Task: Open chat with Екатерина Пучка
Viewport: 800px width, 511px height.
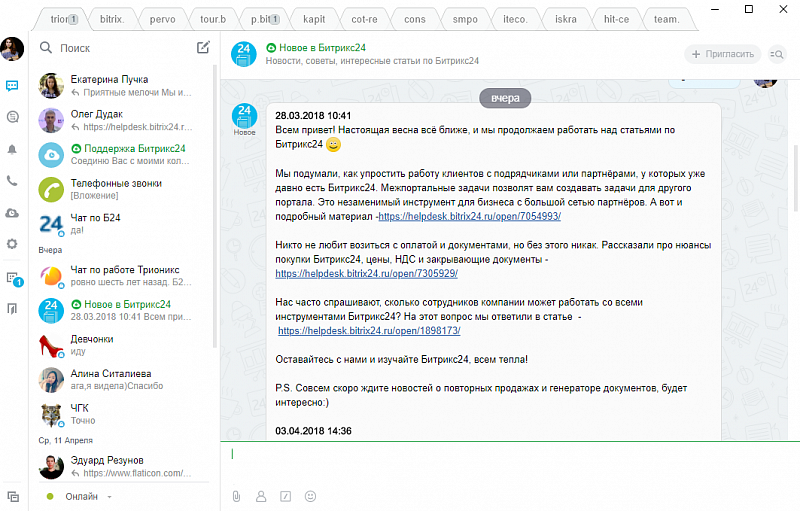Action: 122,86
